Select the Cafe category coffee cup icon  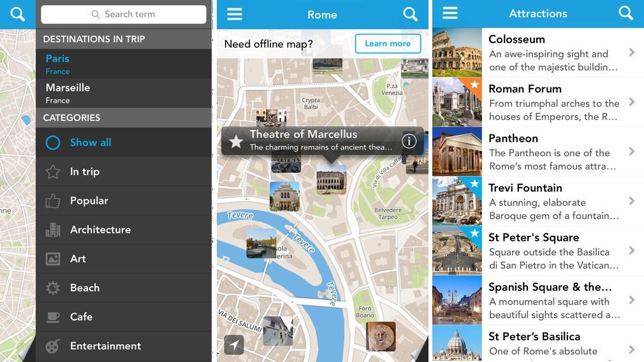(53, 317)
